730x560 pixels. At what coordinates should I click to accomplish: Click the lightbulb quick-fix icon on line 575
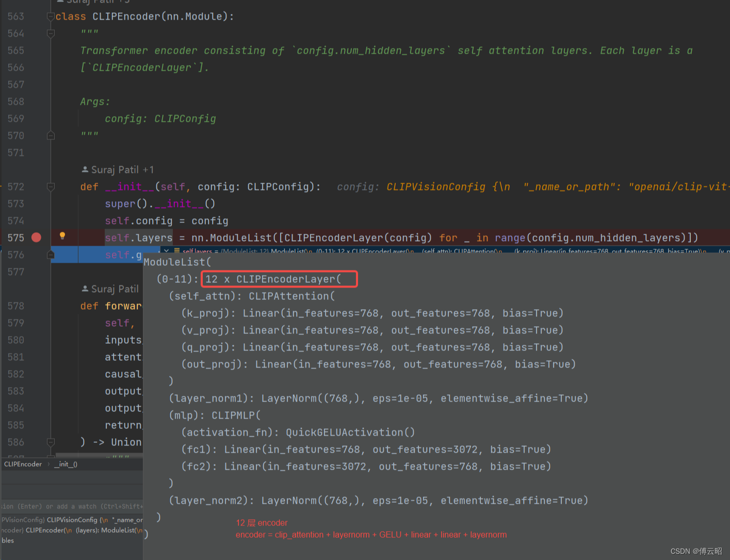(x=62, y=236)
